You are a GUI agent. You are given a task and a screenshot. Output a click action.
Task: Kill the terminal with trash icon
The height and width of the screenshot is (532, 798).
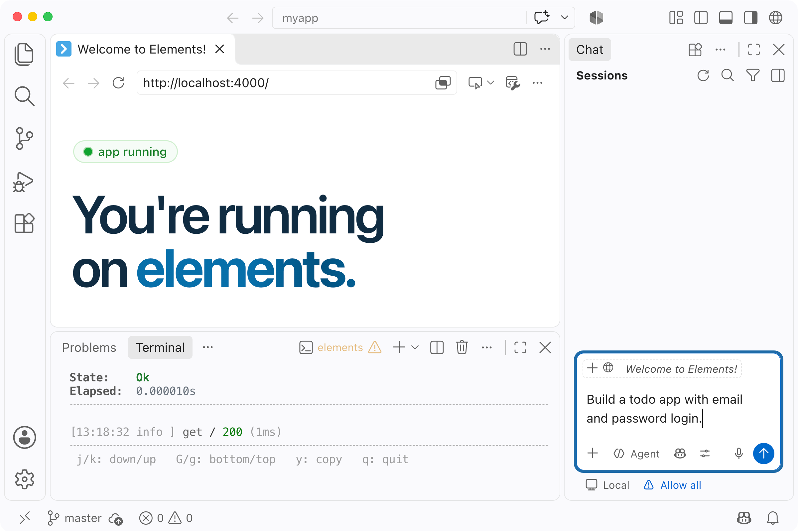(x=462, y=347)
